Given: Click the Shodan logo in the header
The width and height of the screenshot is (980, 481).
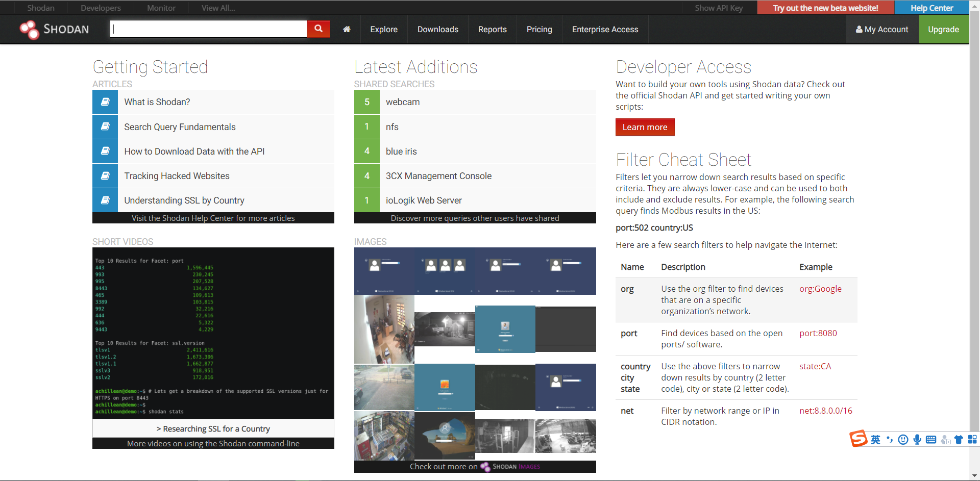Looking at the screenshot, I should pyautogui.click(x=54, y=30).
